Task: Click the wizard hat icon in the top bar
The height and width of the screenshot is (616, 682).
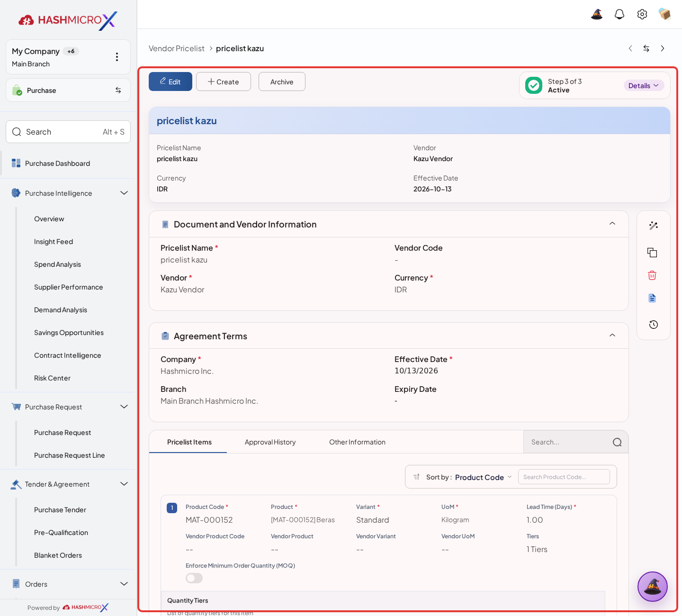Action: point(597,14)
